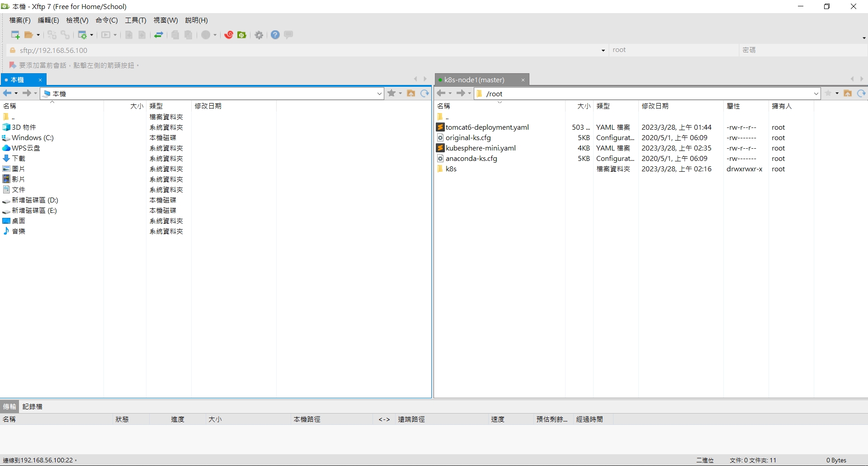The image size is (868, 466).
Task: Go back in the remote pane
Action: click(x=441, y=93)
